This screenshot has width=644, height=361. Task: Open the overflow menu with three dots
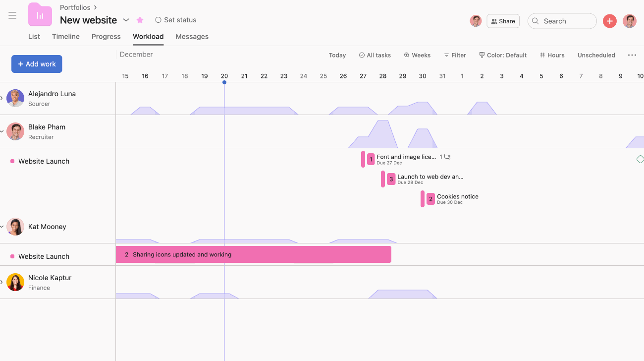pos(632,55)
